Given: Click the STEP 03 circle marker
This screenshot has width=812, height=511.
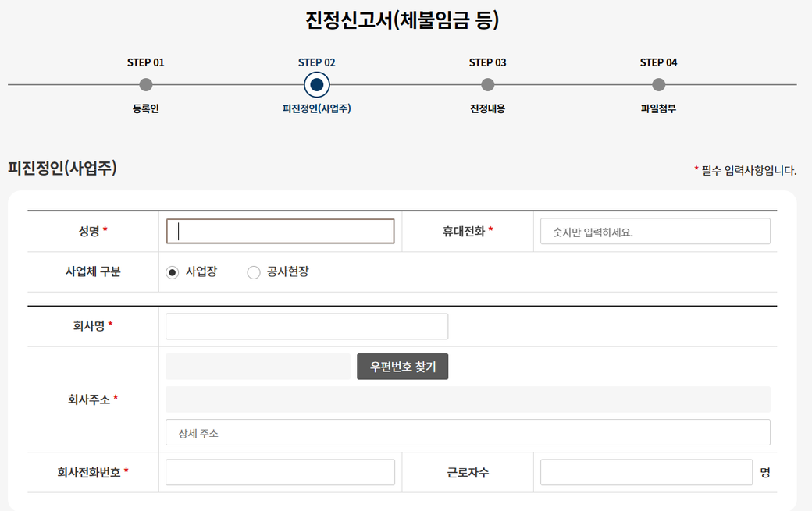Looking at the screenshot, I should (488, 85).
